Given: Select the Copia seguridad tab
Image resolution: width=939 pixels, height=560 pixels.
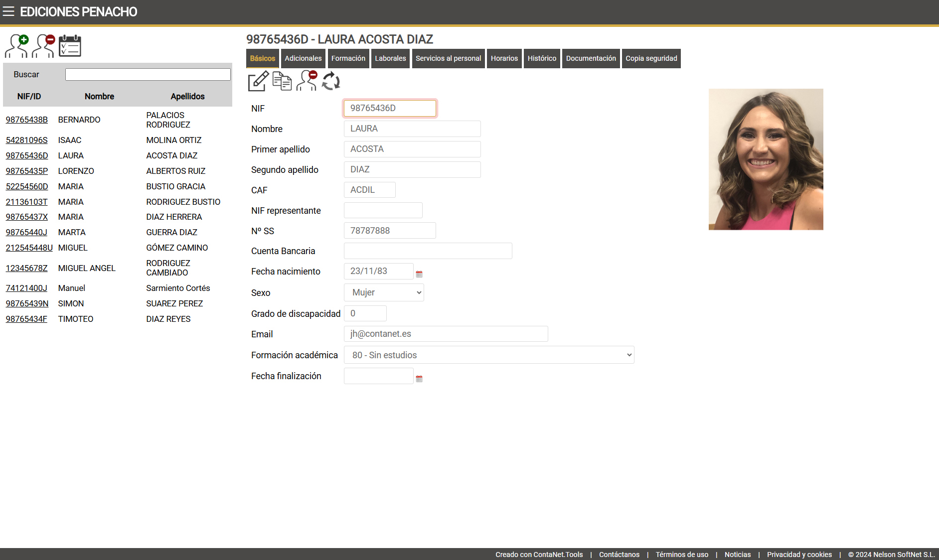Looking at the screenshot, I should click(x=651, y=58).
